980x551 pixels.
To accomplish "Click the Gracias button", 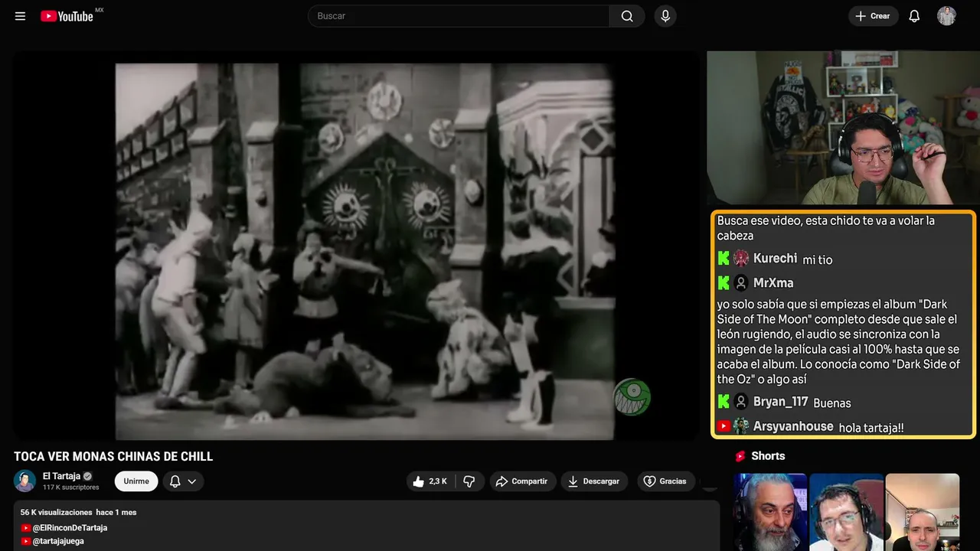I will point(665,481).
